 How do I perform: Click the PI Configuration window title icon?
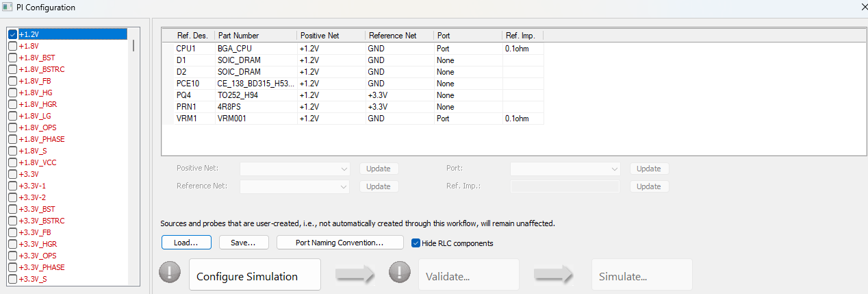pos(8,7)
